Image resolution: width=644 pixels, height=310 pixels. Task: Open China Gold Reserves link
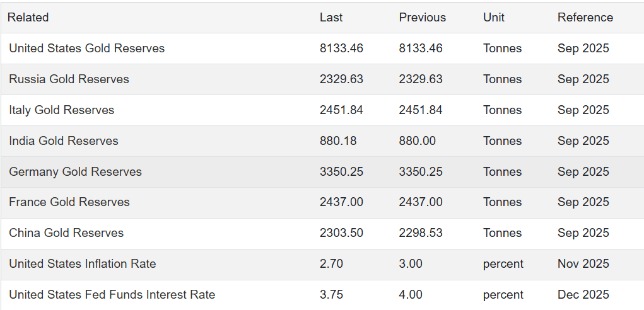66,233
